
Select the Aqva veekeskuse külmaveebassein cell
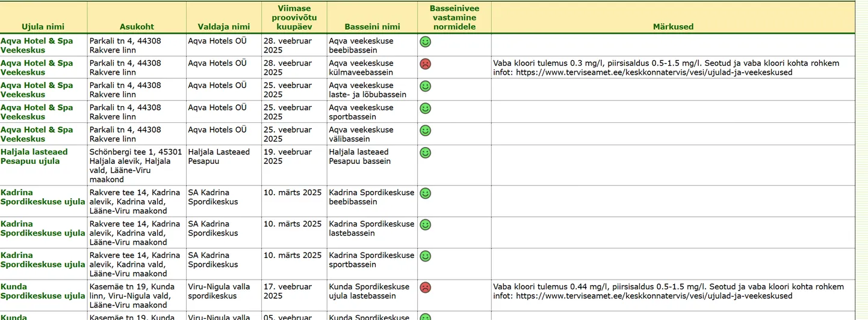tap(372, 67)
